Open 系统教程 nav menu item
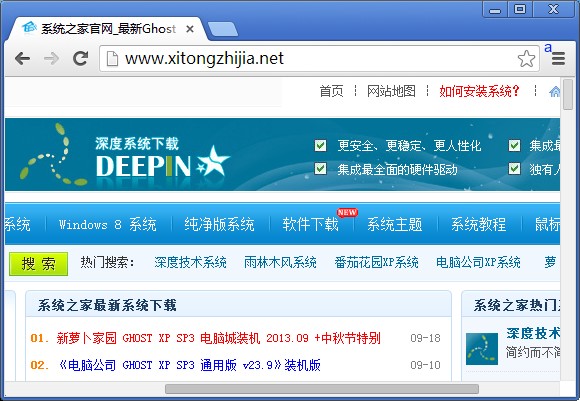The image size is (580, 401). coord(478,225)
